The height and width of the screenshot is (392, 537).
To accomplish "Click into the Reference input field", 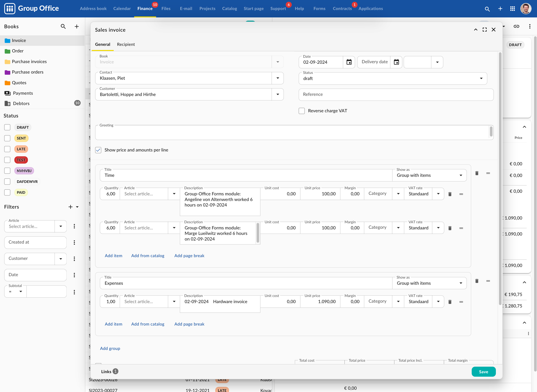I will pos(396,94).
